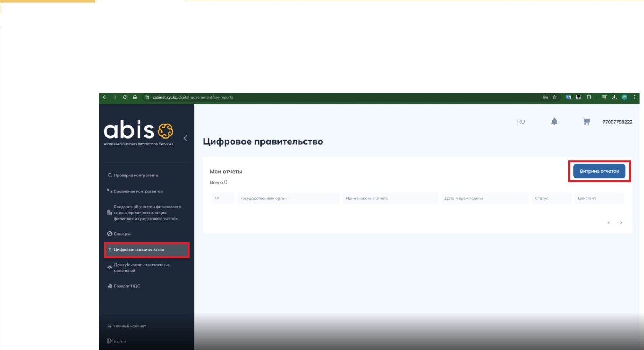The height and width of the screenshot is (350, 644).
Task: Click the notification bell icon
Action: (554, 122)
